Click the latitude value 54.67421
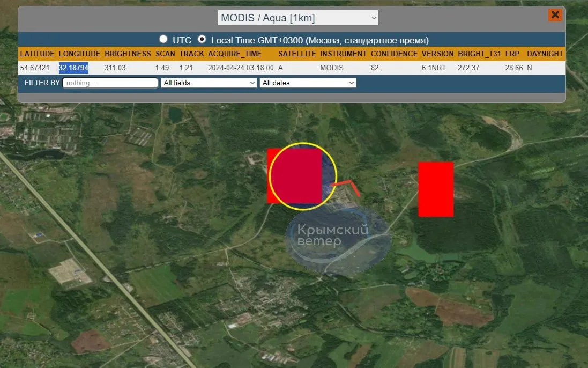The height and width of the screenshot is (368, 588). [35, 68]
